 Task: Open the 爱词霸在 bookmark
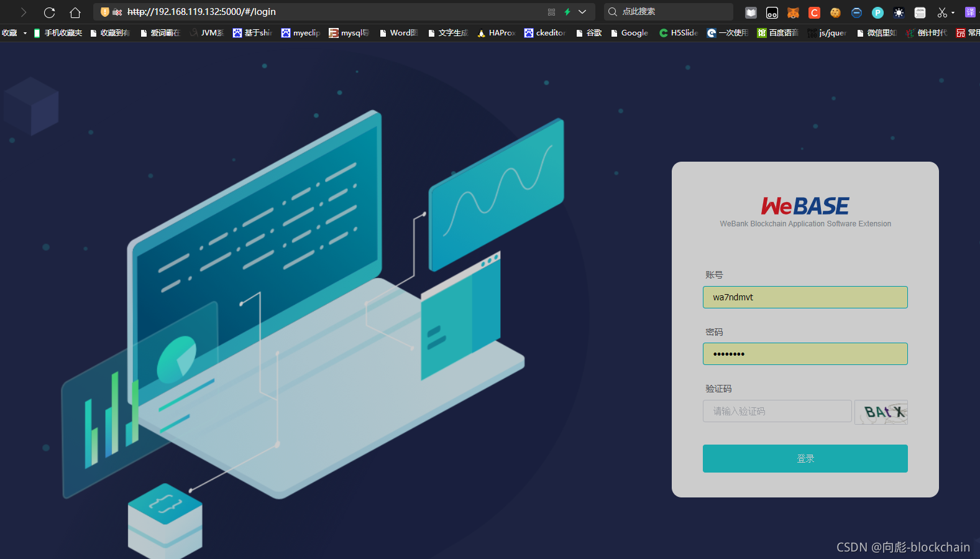pos(160,33)
